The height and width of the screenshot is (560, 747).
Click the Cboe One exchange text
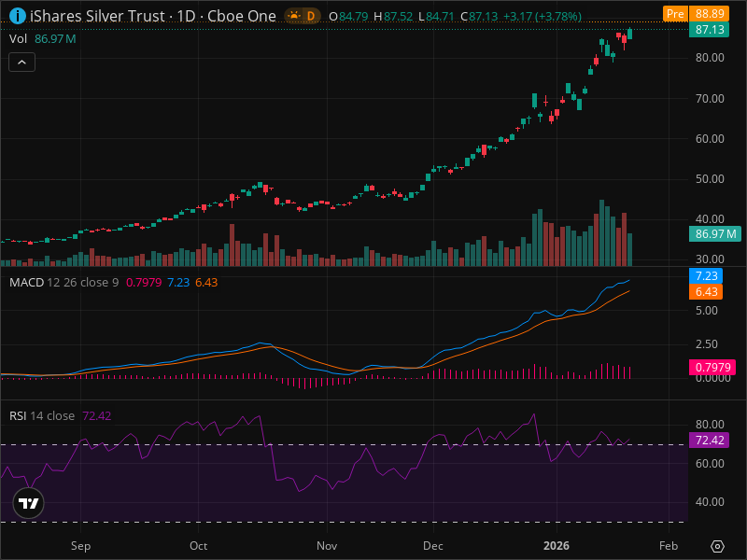point(242,16)
